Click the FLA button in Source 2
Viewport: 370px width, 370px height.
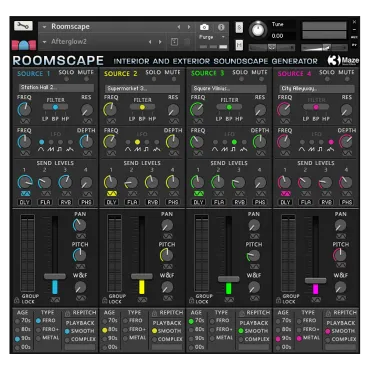(x=132, y=202)
